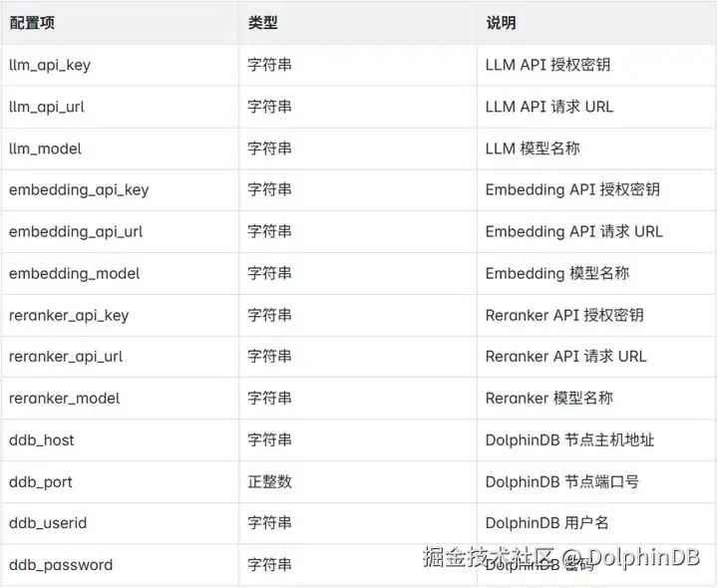Click the description 'Embedding 模型名称'
Screen dimensions: 718x588
[557, 273]
